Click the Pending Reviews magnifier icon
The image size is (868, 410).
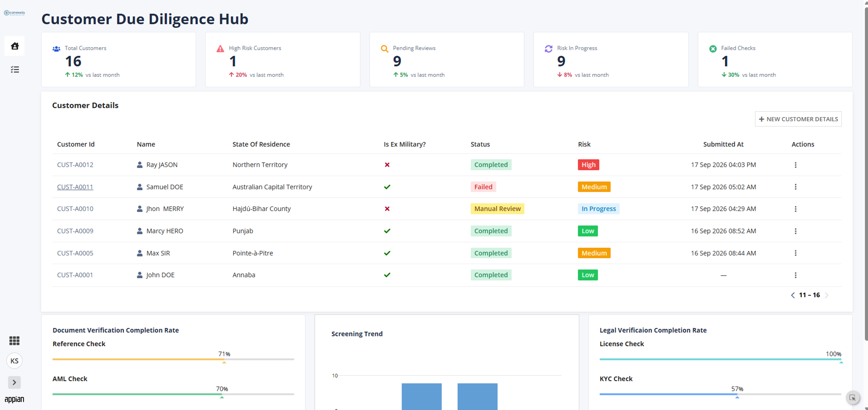click(384, 49)
